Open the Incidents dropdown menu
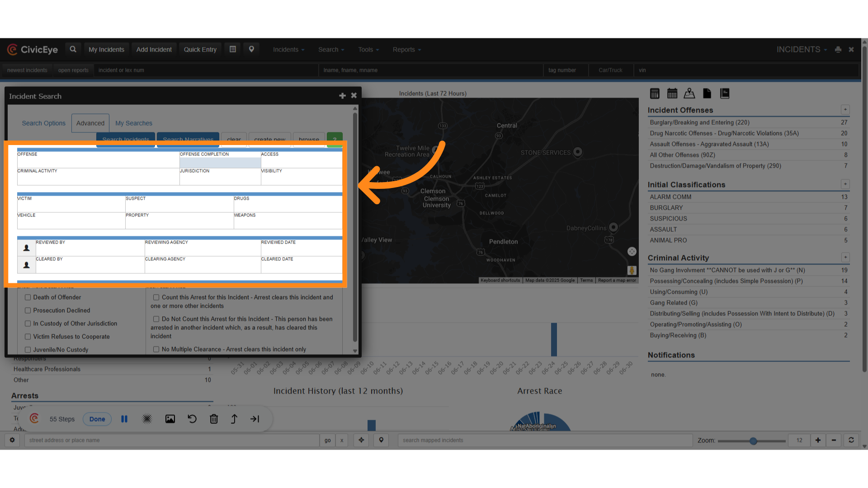Screen dimensions: 868x488 (x=288, y=50)
